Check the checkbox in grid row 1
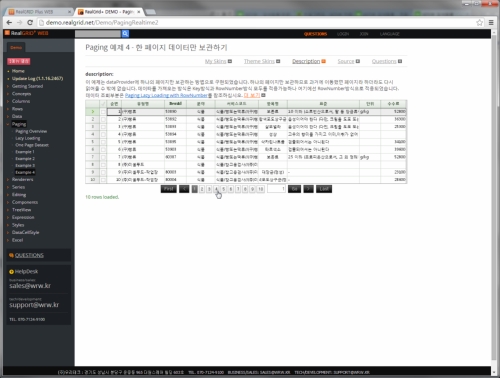 [103, 112]
